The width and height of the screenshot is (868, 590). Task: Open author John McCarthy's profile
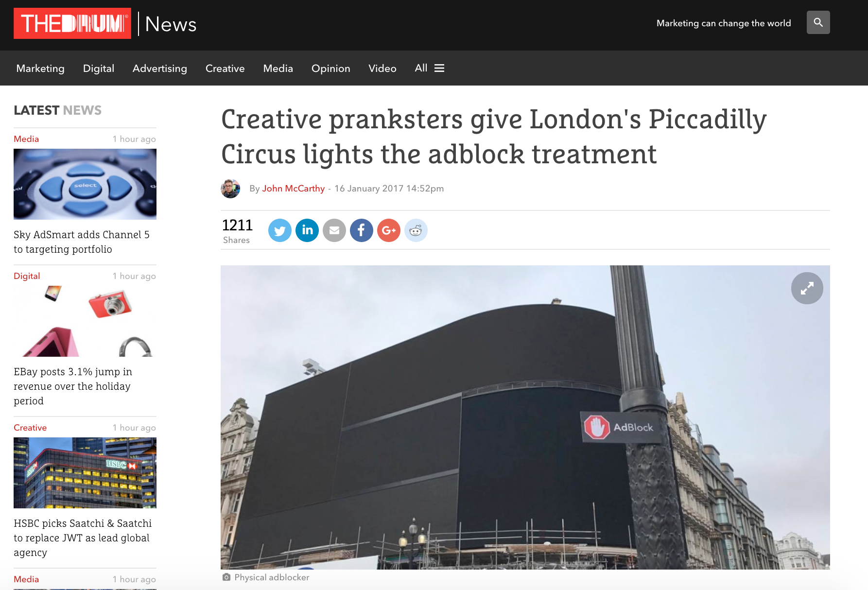[294, 189]
